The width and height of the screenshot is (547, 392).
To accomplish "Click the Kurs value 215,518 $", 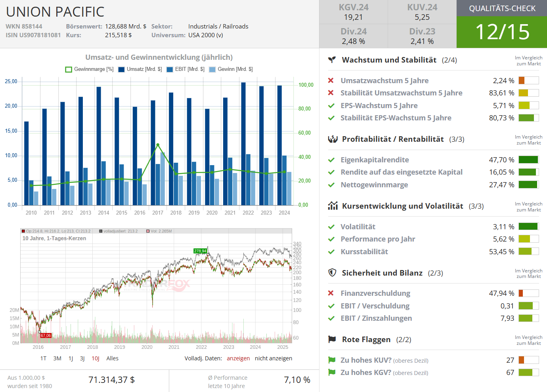I will point(119,35).
